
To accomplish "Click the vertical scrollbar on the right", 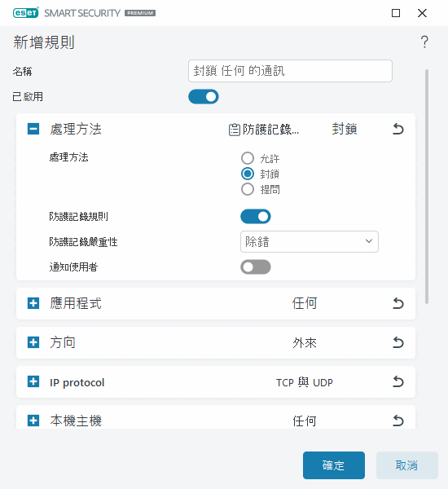I will [427, 187].
